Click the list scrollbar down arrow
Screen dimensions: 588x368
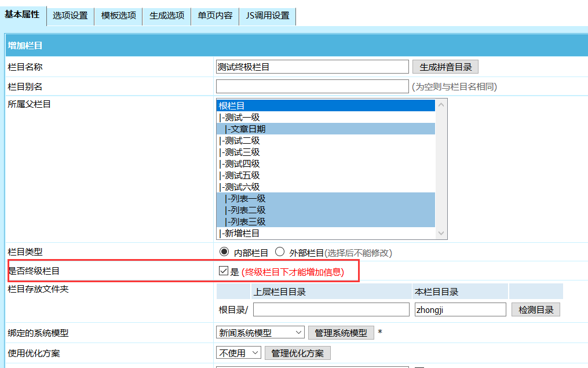point(441,234)
